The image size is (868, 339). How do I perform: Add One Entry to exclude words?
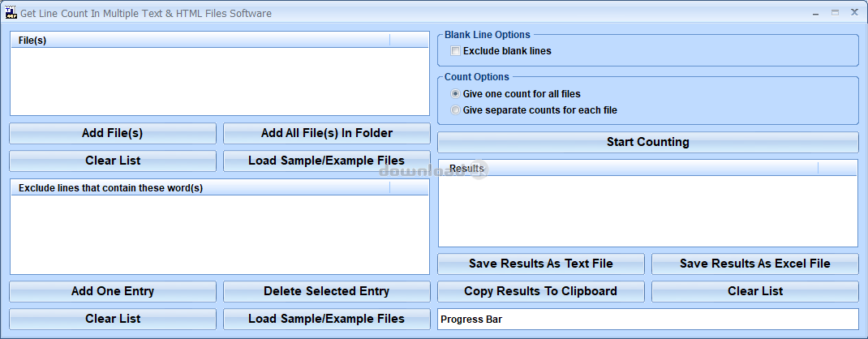(113, 291)
